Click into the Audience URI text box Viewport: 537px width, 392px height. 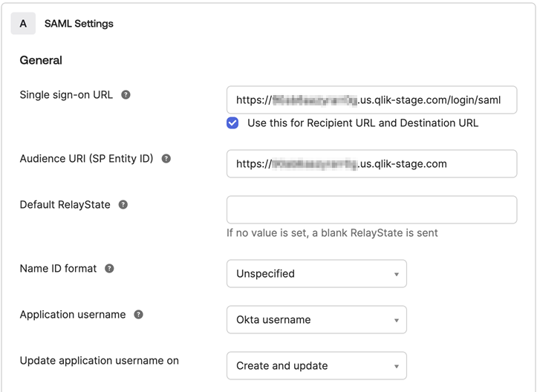pos(371,164)
